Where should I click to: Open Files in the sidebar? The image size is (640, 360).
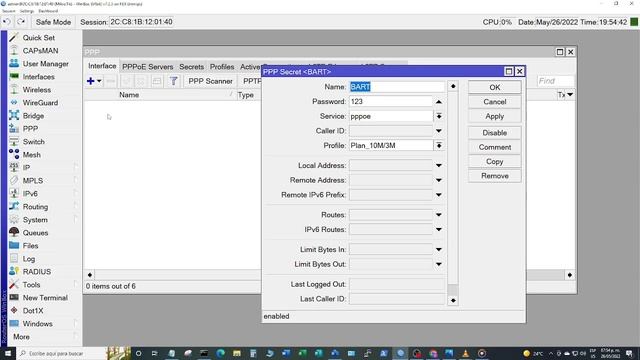[x=30, y=246]
